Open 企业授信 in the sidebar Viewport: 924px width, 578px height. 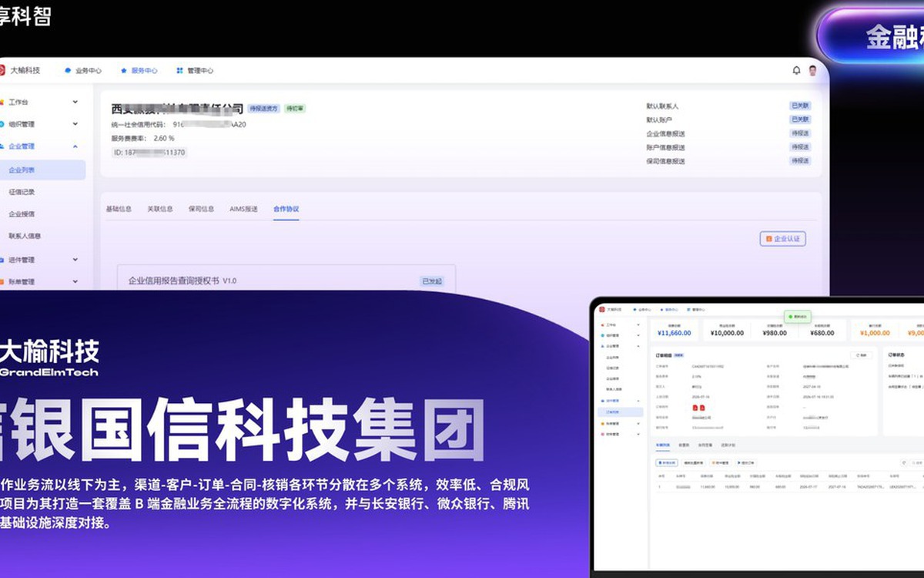click(x=22, y=214)
